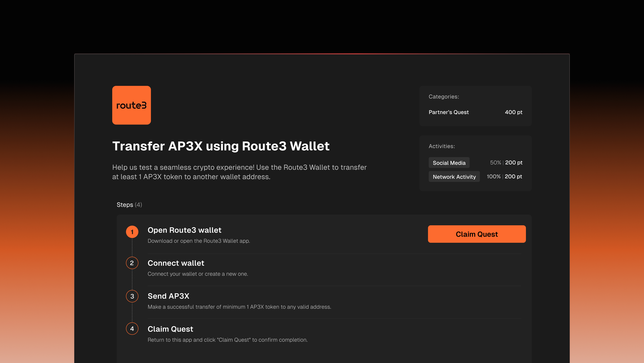Click step 2 circle marker
The image size is (644, 363).
pyautogui.click(x=132, y=263)
